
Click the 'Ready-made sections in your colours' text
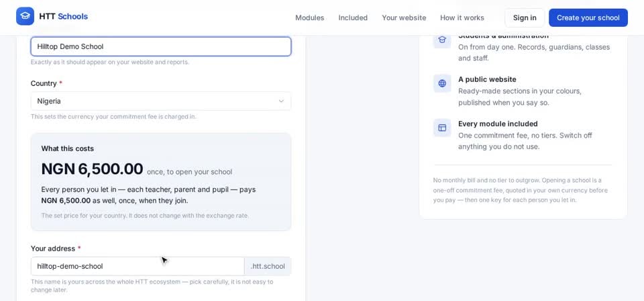coord(520,97)
